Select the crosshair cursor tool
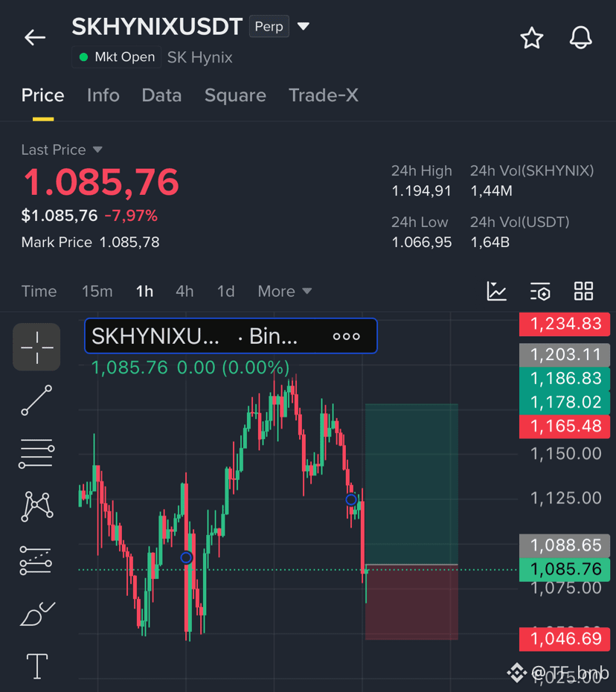The height and width of the screenshot is (692, 616). 36,347
